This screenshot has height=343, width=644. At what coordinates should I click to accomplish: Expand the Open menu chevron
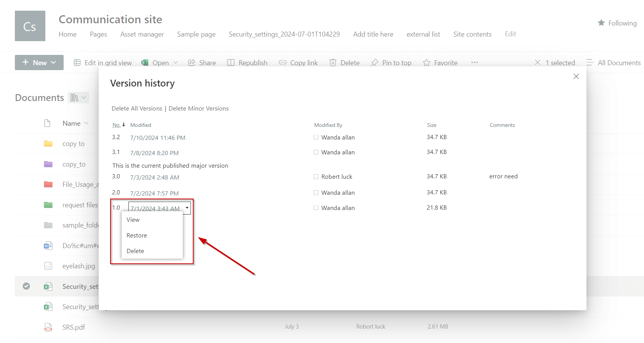[175, 62]
